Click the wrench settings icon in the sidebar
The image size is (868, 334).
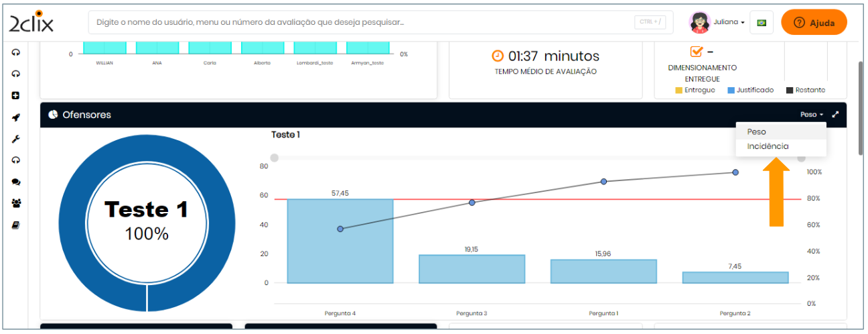pyautogui.click(x=15, y=139)
